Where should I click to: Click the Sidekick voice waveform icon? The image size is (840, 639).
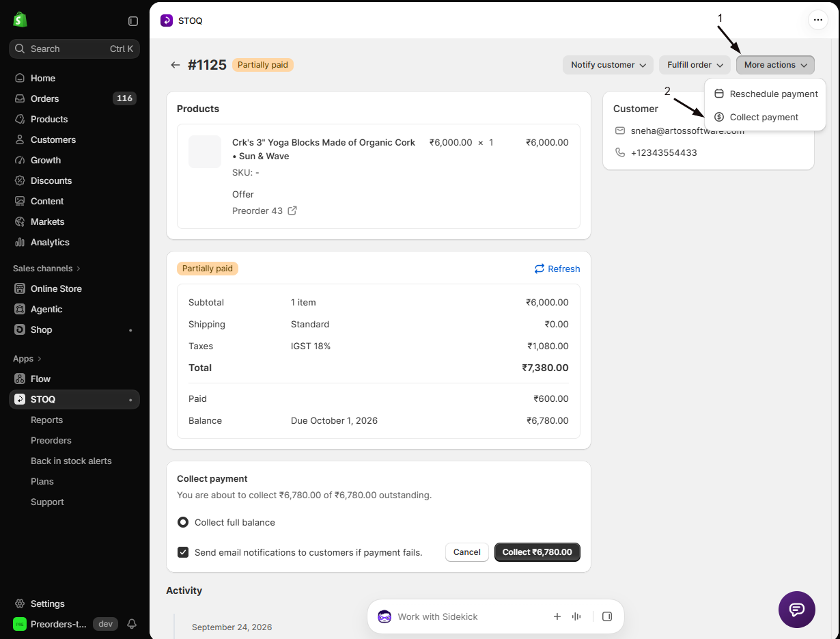point(576,616)
